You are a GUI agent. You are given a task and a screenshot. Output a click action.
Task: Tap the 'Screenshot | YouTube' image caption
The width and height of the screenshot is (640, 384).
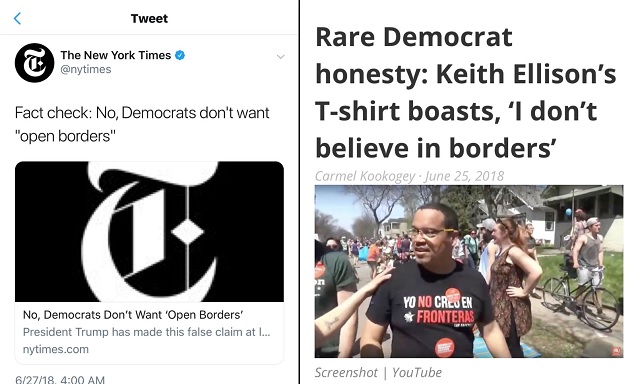[378, 372]
